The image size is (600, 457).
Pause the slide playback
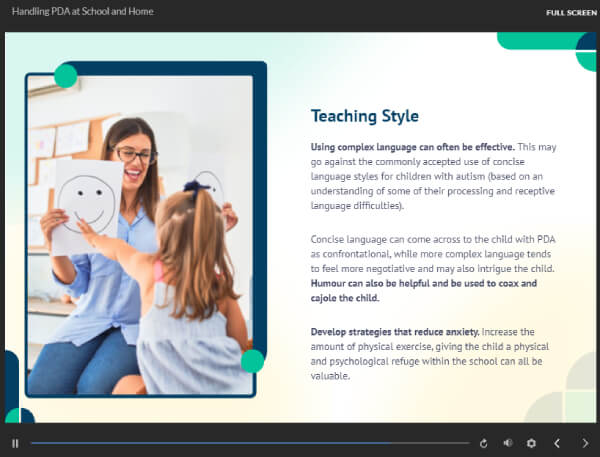pos(15,443)
